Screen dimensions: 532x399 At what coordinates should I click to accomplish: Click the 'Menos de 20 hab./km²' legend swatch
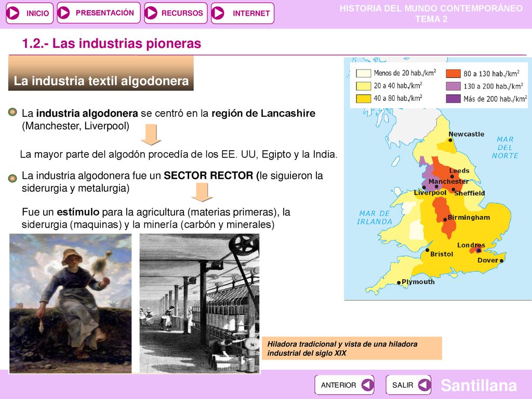[363, 73]
